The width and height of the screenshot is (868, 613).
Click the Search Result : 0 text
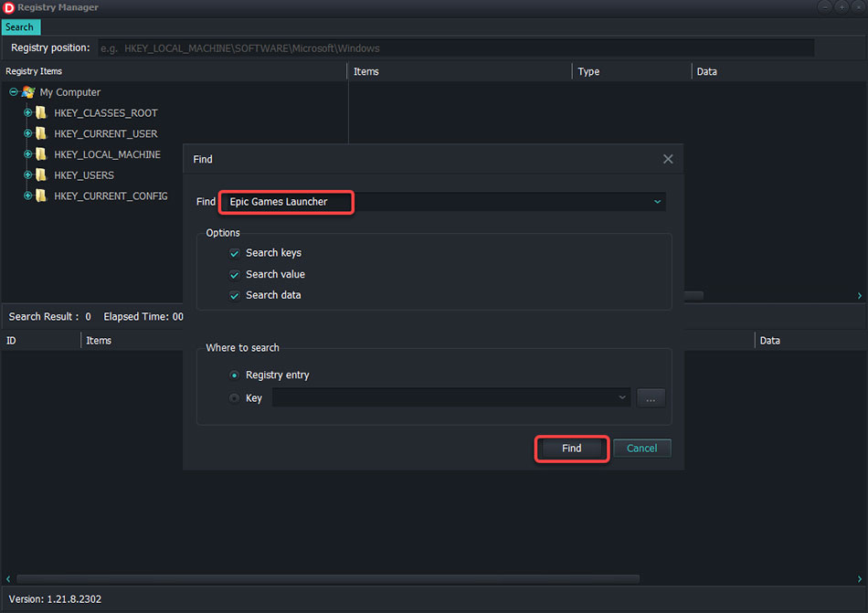click(50, 316)
